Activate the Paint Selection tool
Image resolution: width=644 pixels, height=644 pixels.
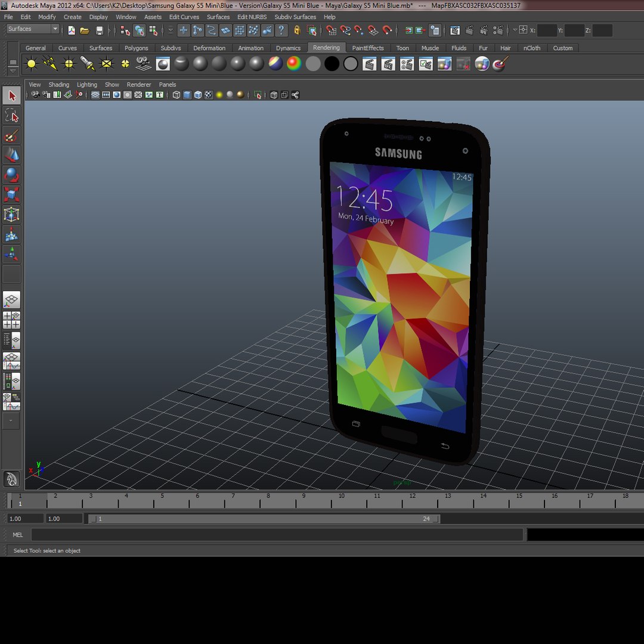pos(11,135)
